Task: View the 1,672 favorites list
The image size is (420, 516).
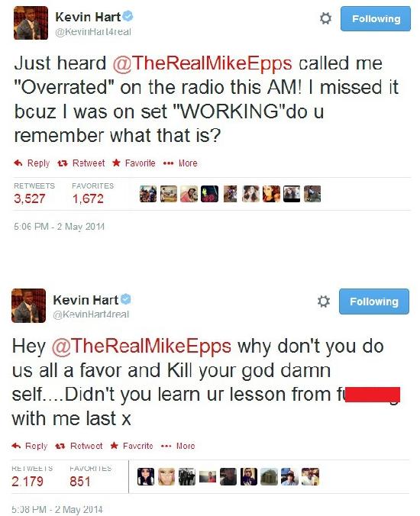Action: pos(92,193)
